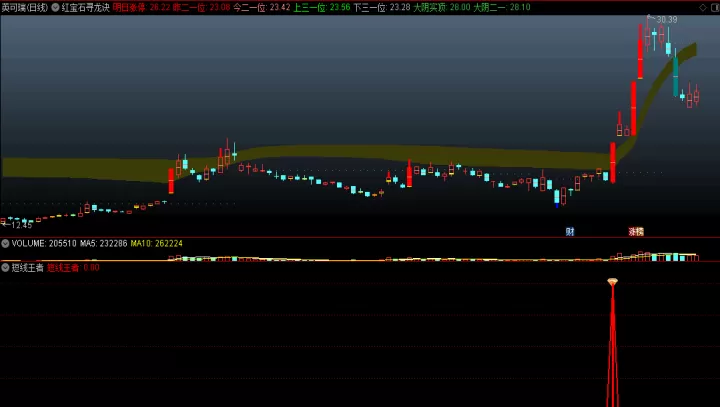Select the 30.39 high price label
Image resolution: width=720 pixels, height=407 pixels.
coord(667,20)
